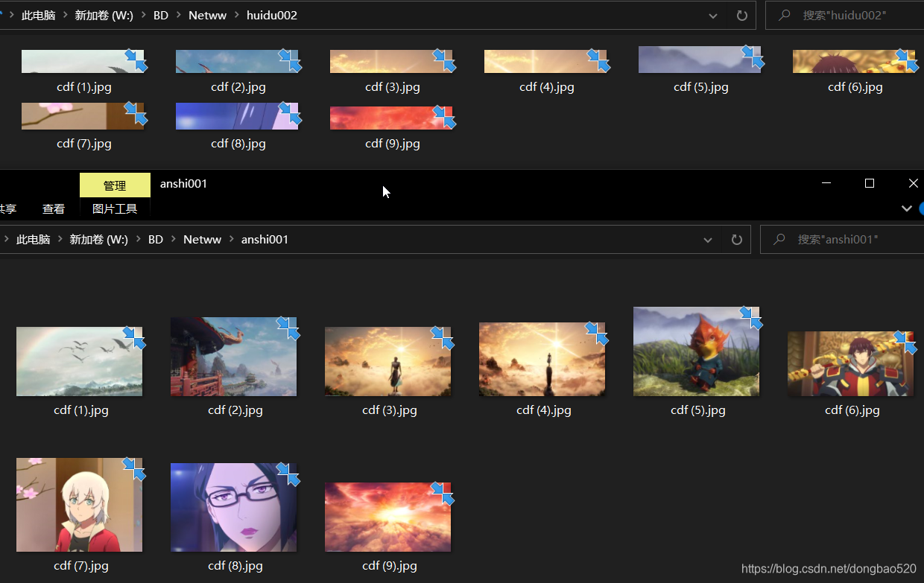Viewport: 924px width, 583px height.
Task: Select glasses woman image cdf (8).jpg in anshi001
Action: click(233, 507)
